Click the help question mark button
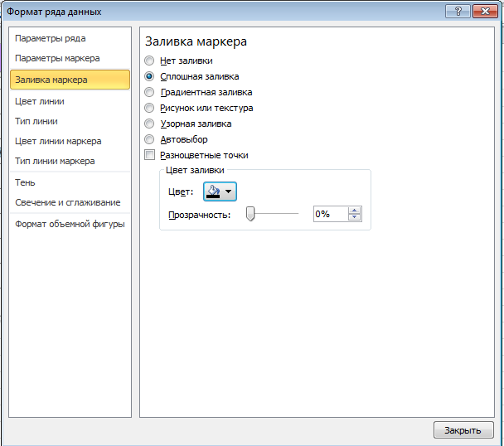 [458, 12]
